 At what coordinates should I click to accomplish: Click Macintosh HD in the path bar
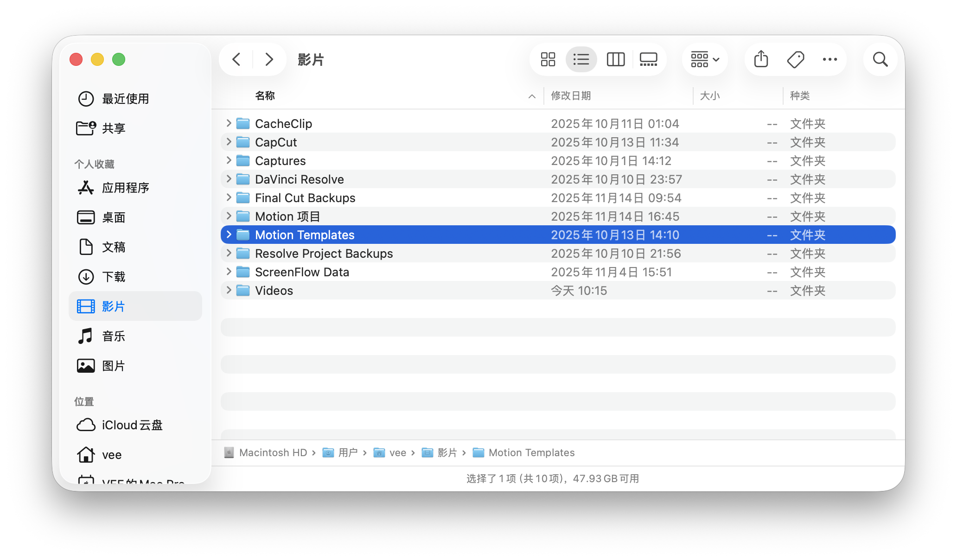273,452
